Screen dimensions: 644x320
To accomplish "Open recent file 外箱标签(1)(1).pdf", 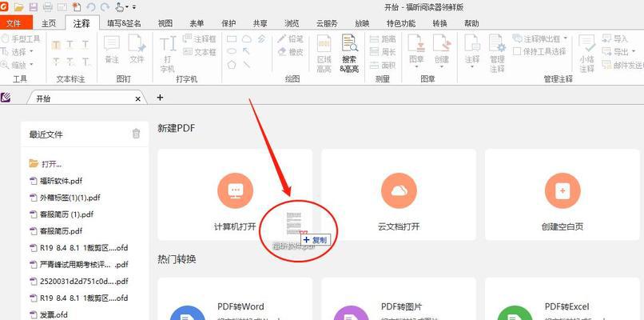I will point(66,198).
